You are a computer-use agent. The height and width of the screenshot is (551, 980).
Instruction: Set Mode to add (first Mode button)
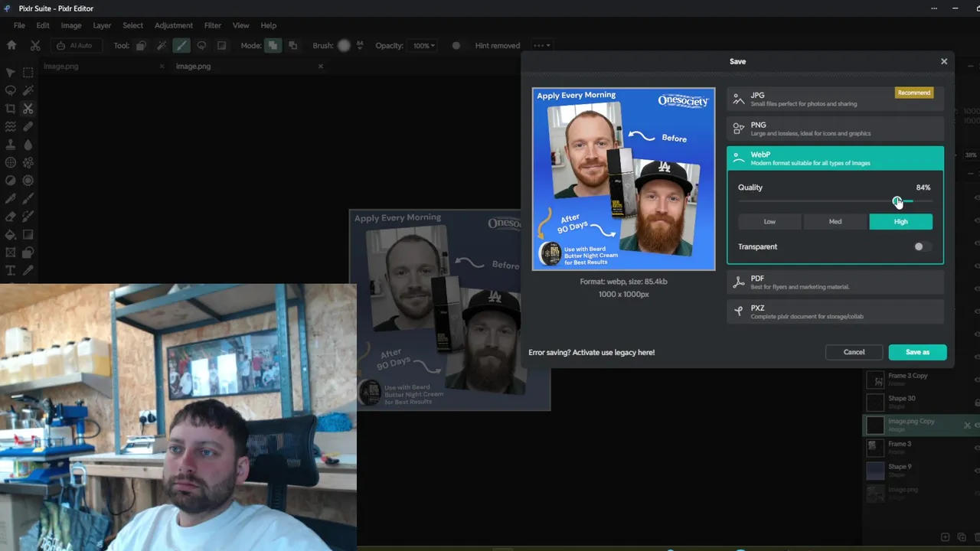coord(273,45)
